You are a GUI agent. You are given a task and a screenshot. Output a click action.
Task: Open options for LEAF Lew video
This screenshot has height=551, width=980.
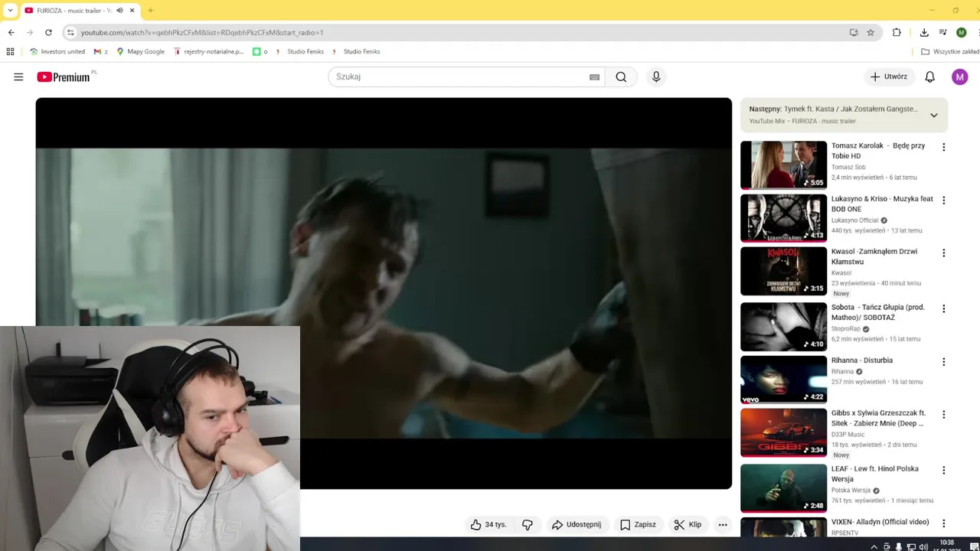point(943,470)
